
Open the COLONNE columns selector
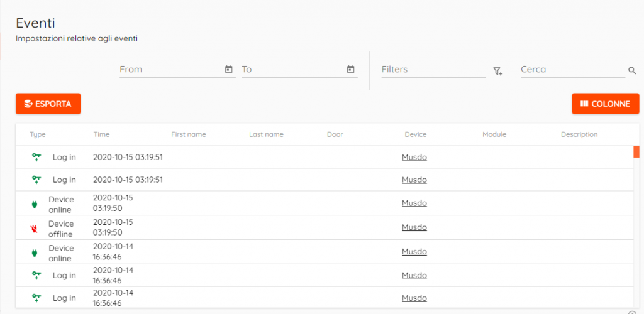pos(606,104)
